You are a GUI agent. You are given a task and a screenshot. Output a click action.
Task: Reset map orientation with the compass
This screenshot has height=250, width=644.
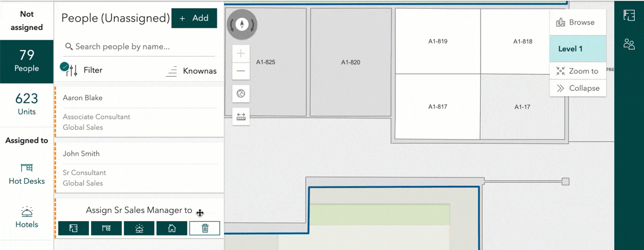pyautogui.click(x=242, y=24)
